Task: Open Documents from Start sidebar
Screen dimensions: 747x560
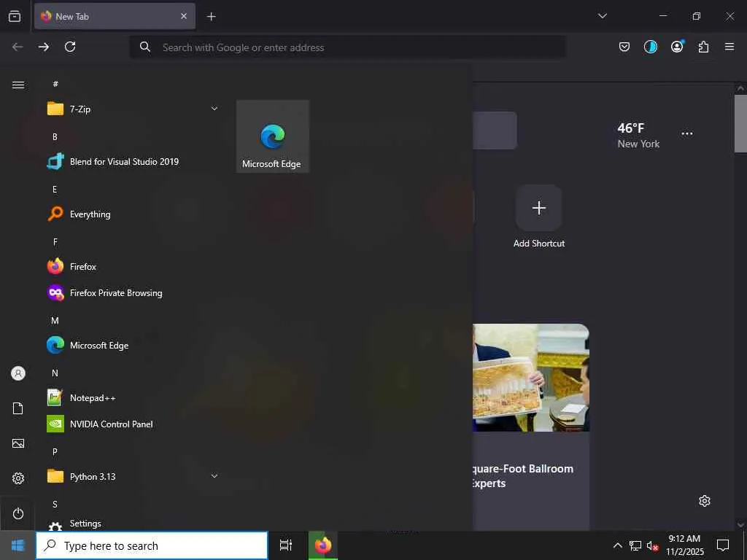Action: pyautogui.click(x=18, y=408)
